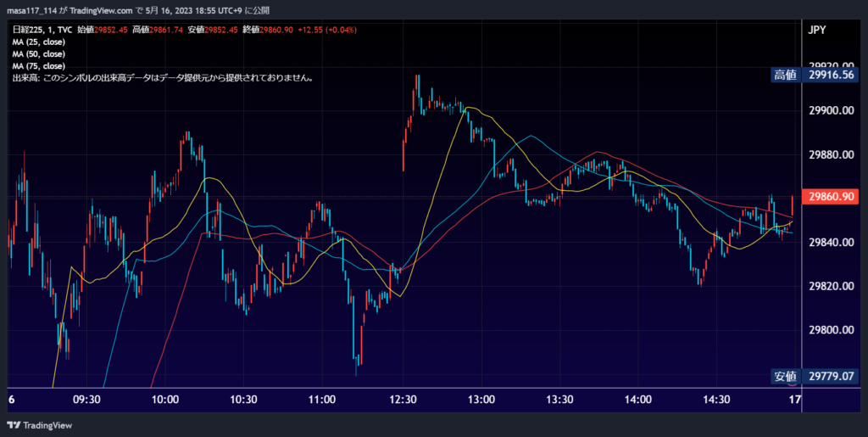Click the 終値 29860.90 legend value
Viewport: 868px width, 437px height.
267,30
